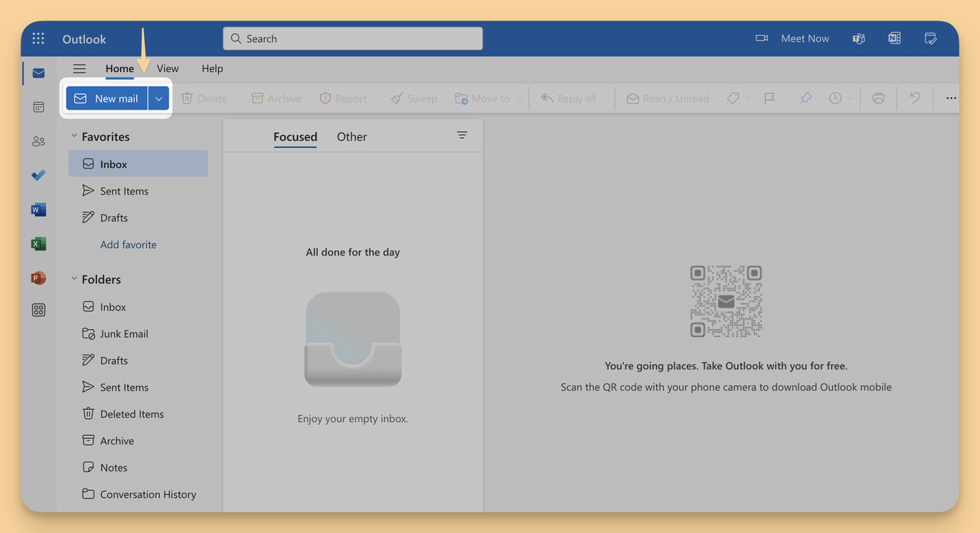
Task: Launch Word from the left rail
Action: tap(38, 209)
